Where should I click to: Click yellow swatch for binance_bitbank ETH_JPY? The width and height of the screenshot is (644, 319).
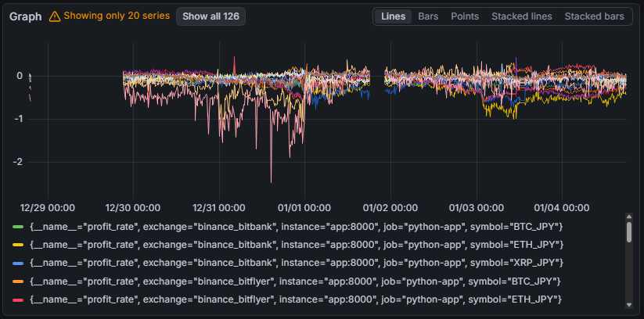(18, 245)
